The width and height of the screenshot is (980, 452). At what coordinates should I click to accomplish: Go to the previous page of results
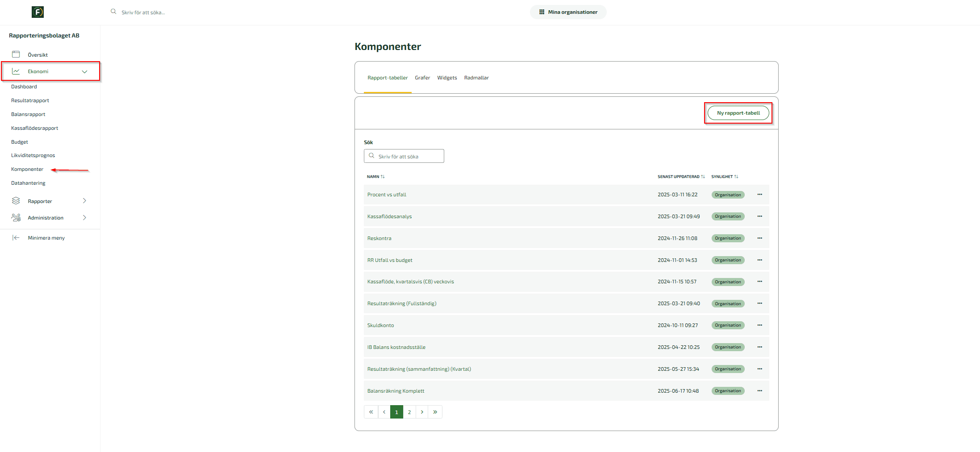[384, 412]
